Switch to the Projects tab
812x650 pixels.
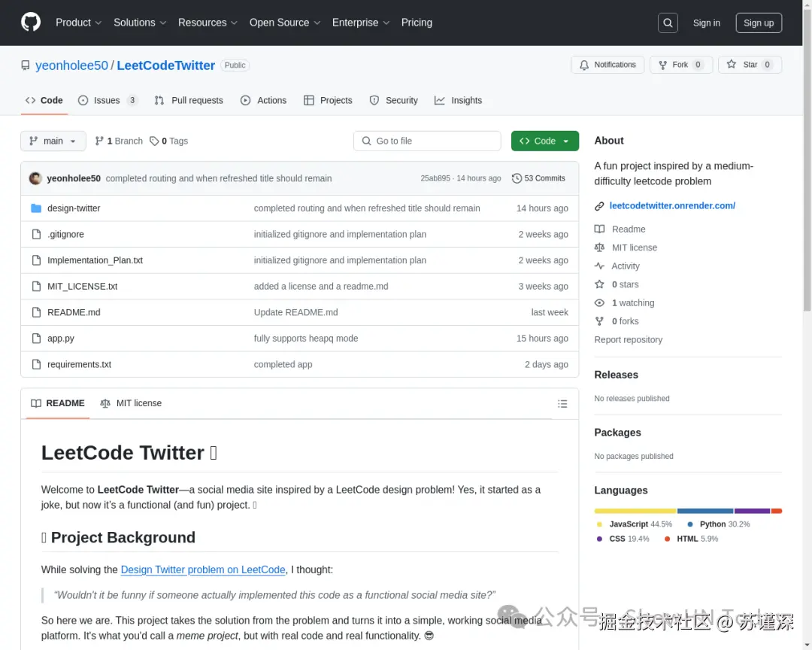(328, 101)
